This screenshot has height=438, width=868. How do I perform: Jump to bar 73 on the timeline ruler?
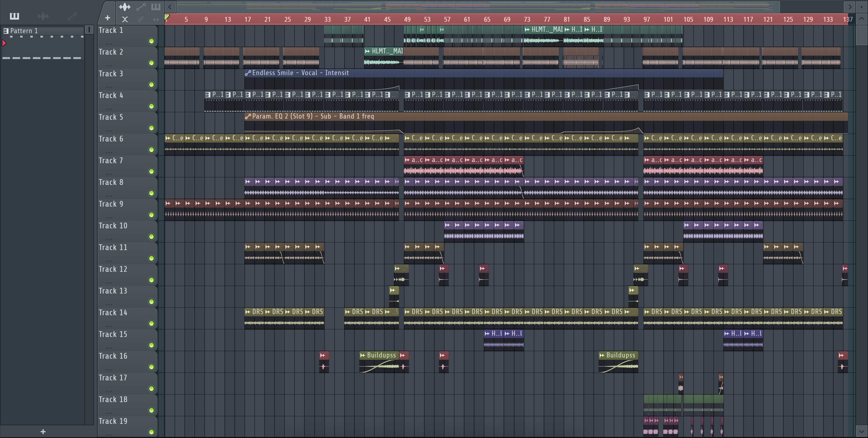coord(527,20)
